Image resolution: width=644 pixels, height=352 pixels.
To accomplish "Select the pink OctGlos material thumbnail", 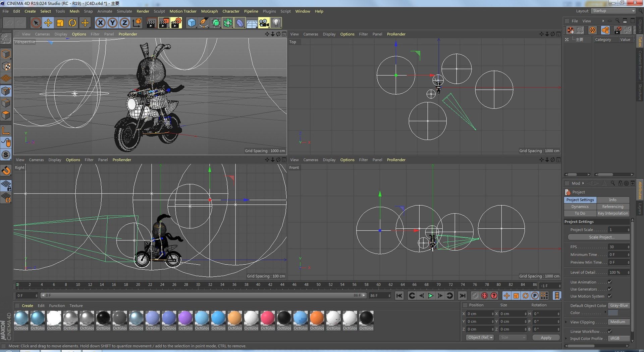I will click(268, 318).
